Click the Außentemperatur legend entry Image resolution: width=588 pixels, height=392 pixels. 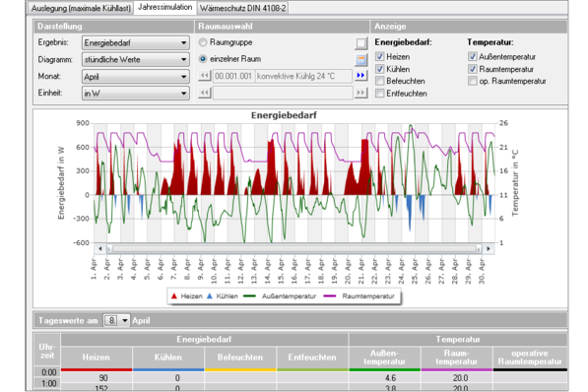[x=280, y=295]
